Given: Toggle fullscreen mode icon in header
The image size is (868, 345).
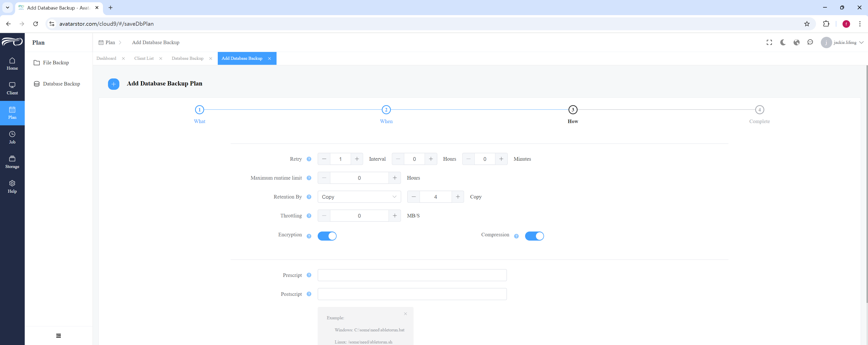Looking at the screenshot, I should click(769, 42).
